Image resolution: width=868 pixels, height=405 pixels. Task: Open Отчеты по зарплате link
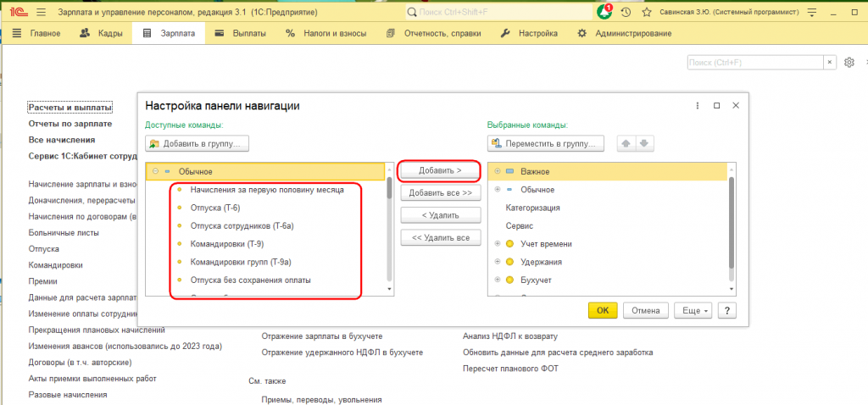[x=70, y=124]
